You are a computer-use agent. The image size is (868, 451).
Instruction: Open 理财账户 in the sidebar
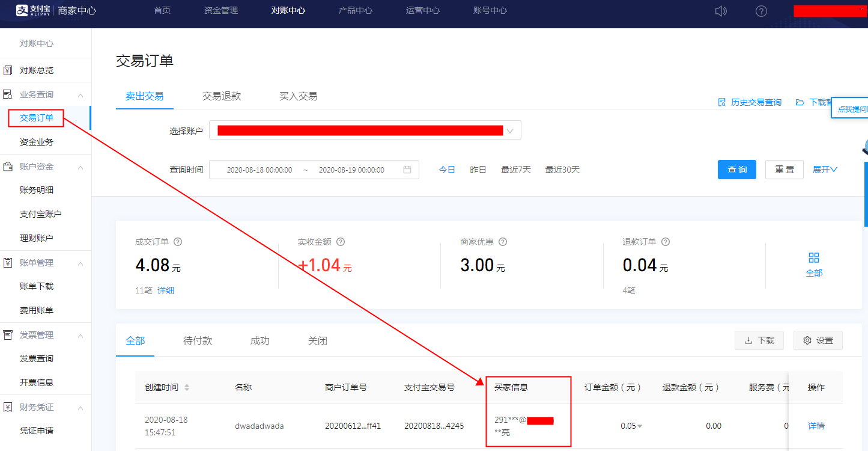pos(37,238)
